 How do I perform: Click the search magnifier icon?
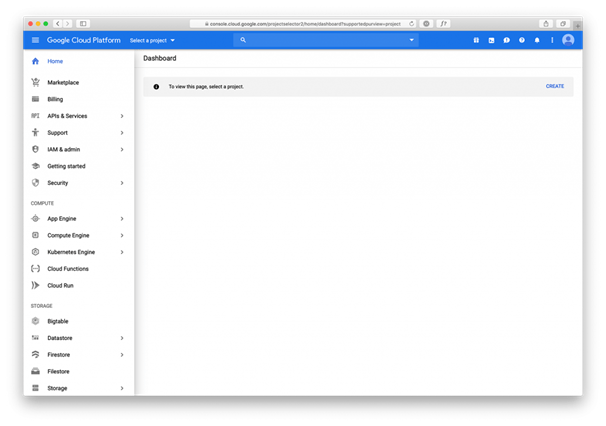243,40
